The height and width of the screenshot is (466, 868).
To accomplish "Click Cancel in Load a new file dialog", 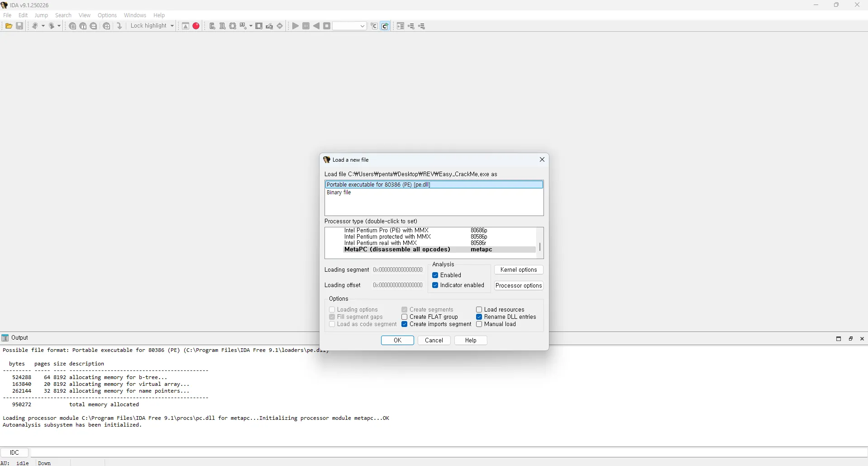I will (x=434, y=341).
